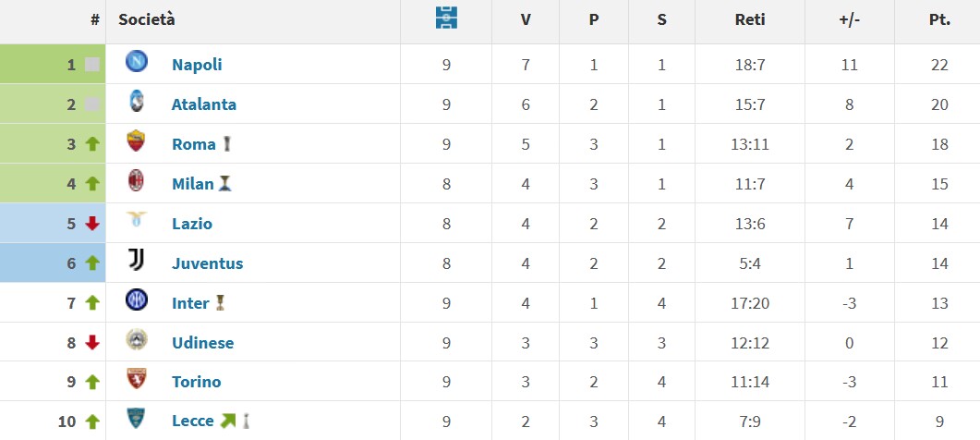Click the Udinese club crest

(137, 339)
